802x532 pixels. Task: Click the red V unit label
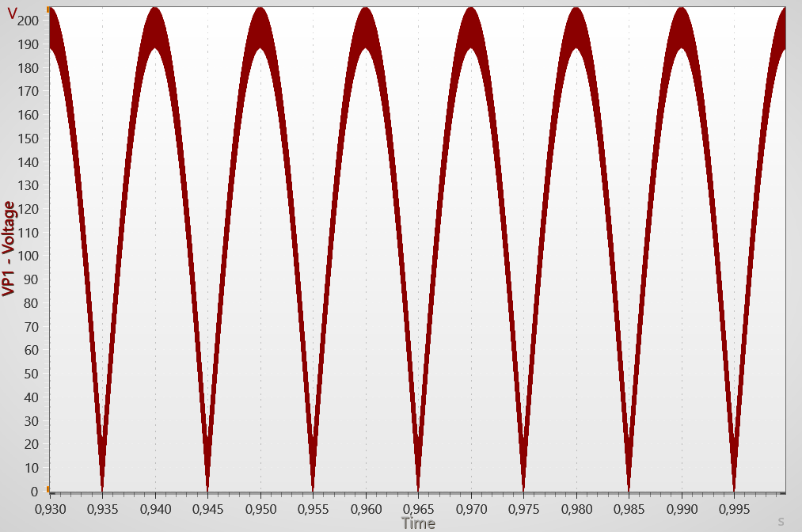tap(12, 13)
